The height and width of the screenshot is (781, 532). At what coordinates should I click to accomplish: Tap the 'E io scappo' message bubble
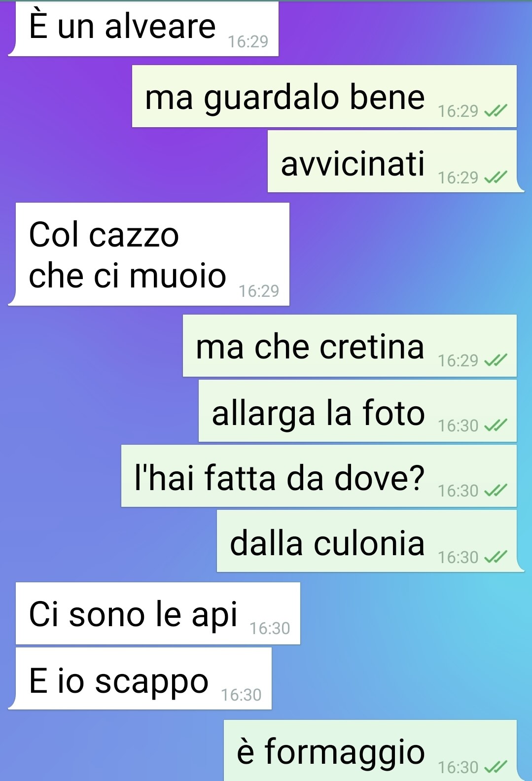pyautogui.click(x=140, y=678)
